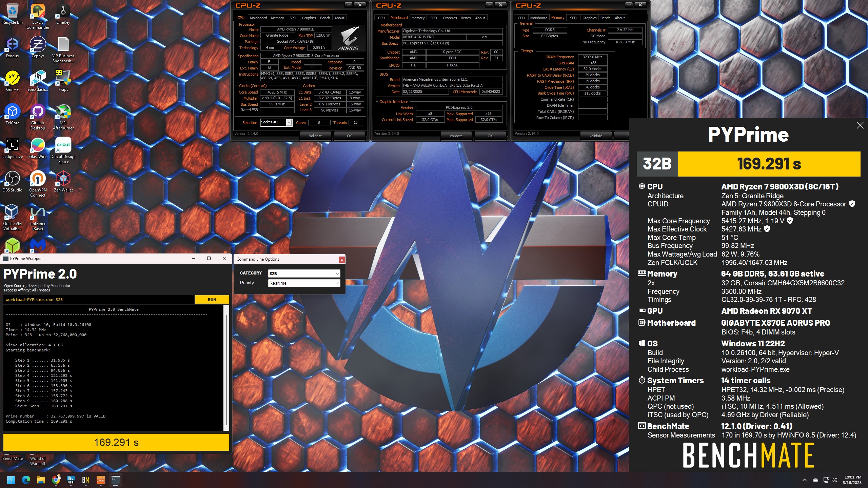This screenshot has width=868, height=488.
Task: Click the Aorus CPU-Z taskbar icon
Action: [x=101, y=480]
